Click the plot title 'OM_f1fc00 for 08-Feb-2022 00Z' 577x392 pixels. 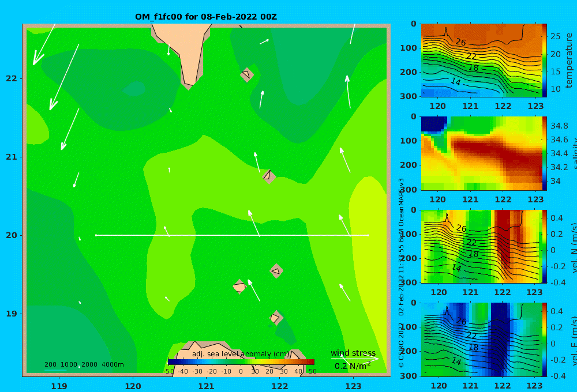206,17
